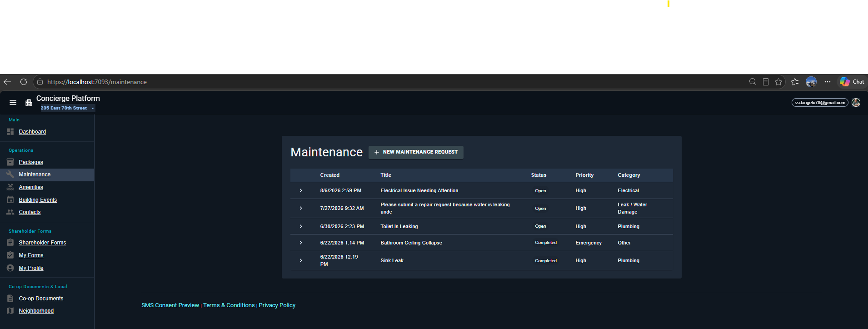This screenshot has width=868, height=329.
Task: Click the Co-op Documents file icon
Action: [10, 299]
